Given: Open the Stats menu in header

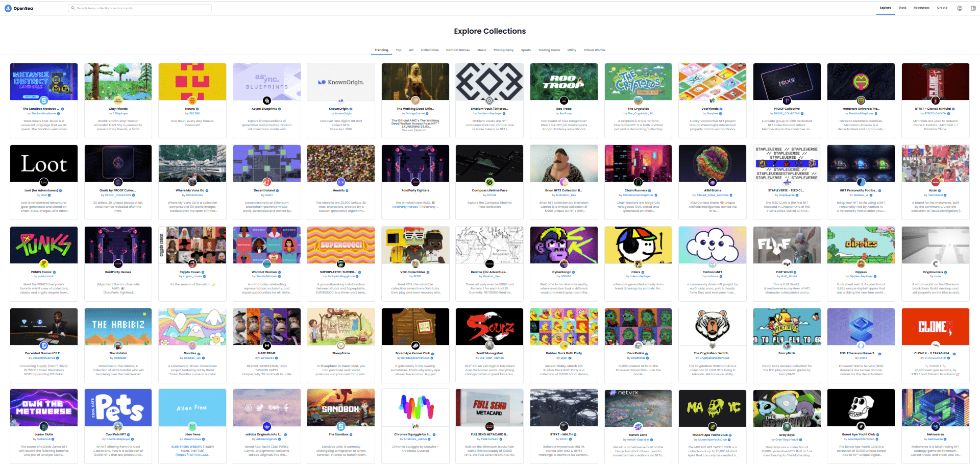Looking at the screenshot, I should pyautogui.click(x=902, y=8).
